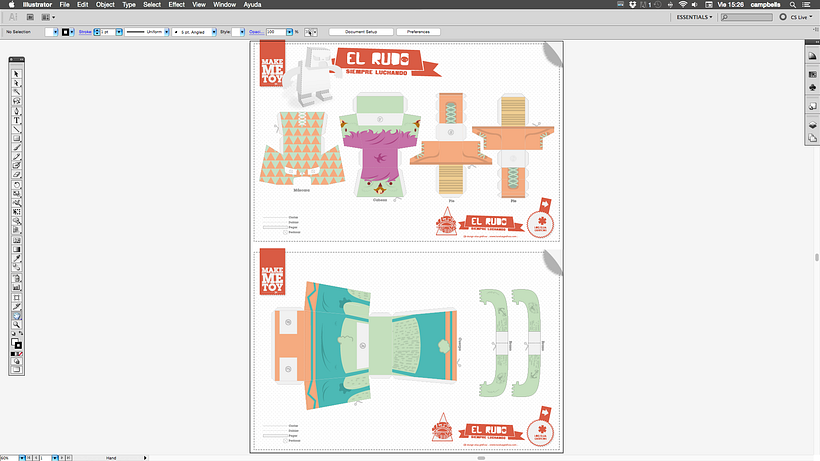Select the Paintbrush tool
The image size is (820, 461).
pyautogui.click(x=16, y=147)
